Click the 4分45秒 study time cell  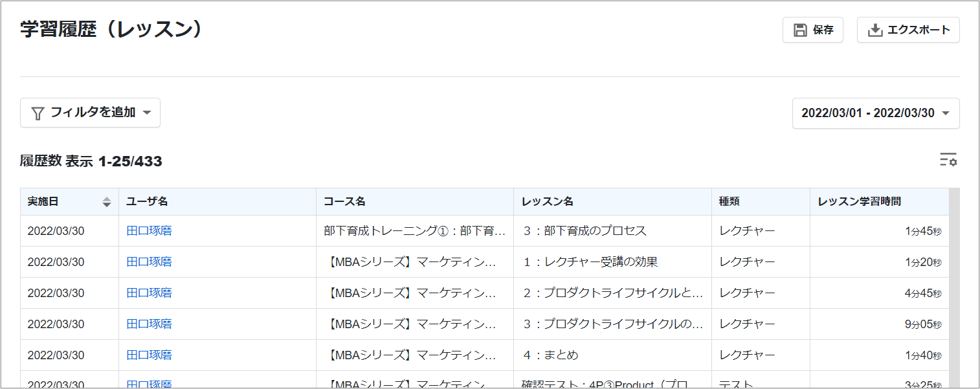880,293
